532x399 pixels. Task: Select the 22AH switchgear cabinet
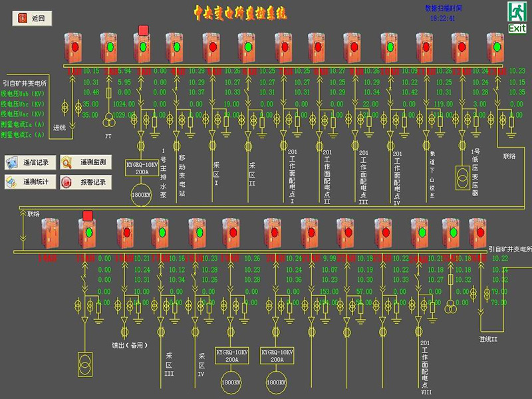click(x=345, y=233)
